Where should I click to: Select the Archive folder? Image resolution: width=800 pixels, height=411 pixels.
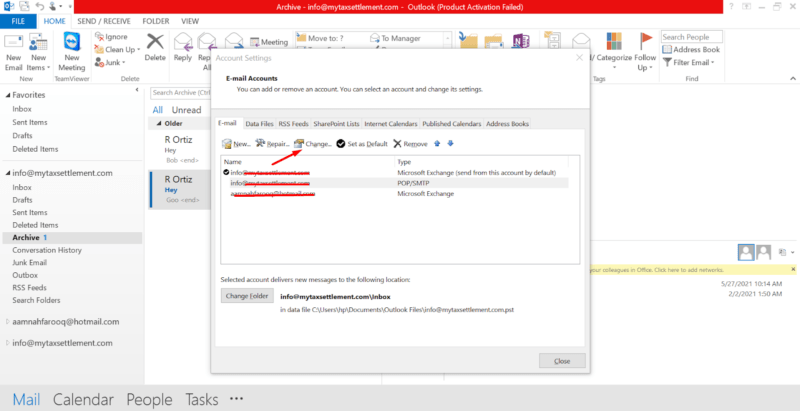[71, 238]
